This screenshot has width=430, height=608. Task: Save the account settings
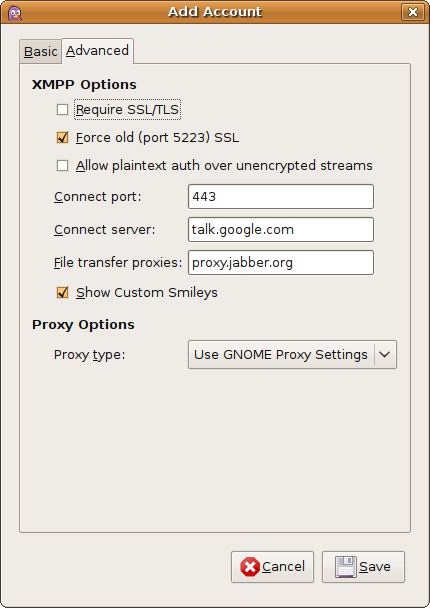click(x=363, y=567)
